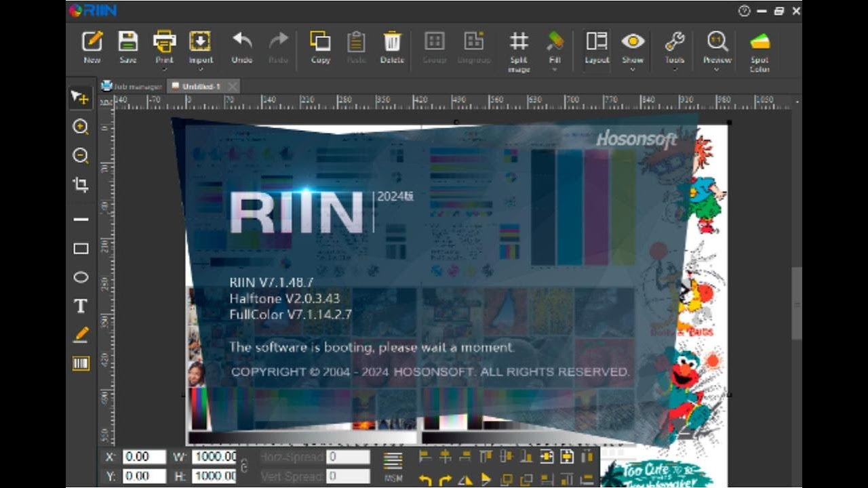
Task: Rotate object counterclockwise
Action: point(425,480)
